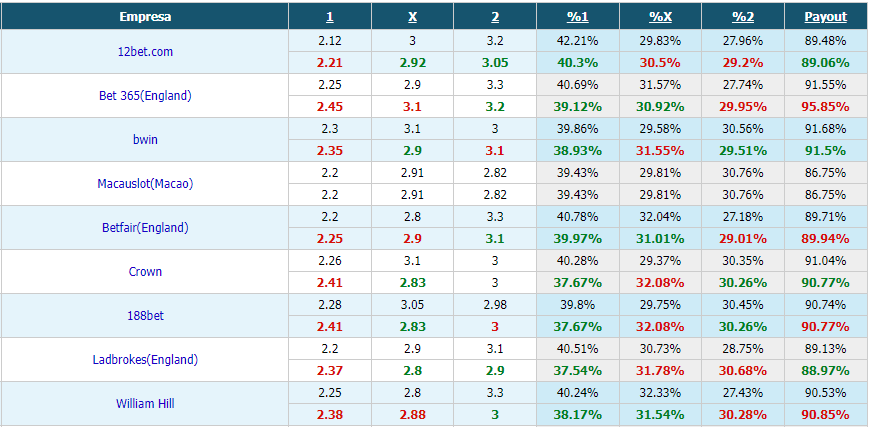Select Betfair percentage 27.18%
This screenshot has width=871, height=427.
point(743,217)
